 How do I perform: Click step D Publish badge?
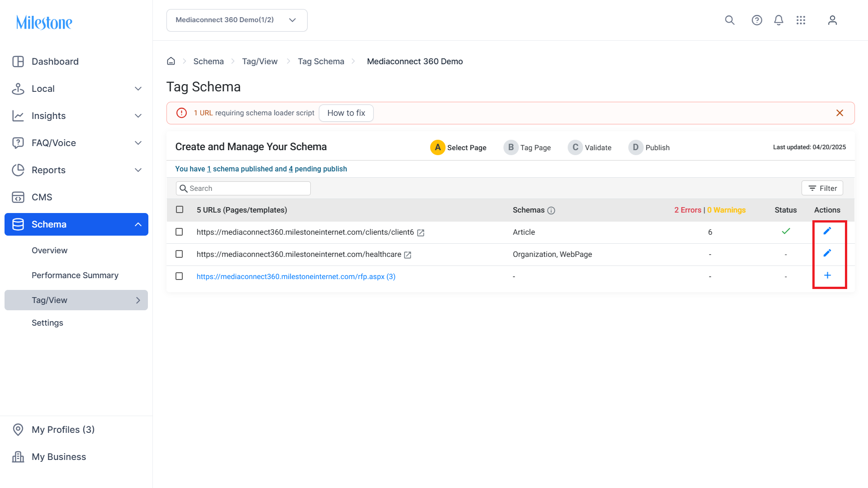coord(636,147)
